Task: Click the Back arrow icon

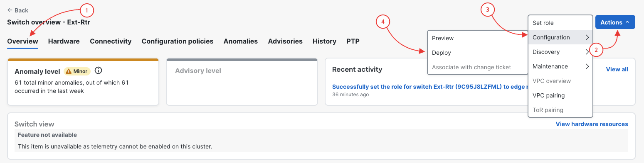Action: coord(10,10)
